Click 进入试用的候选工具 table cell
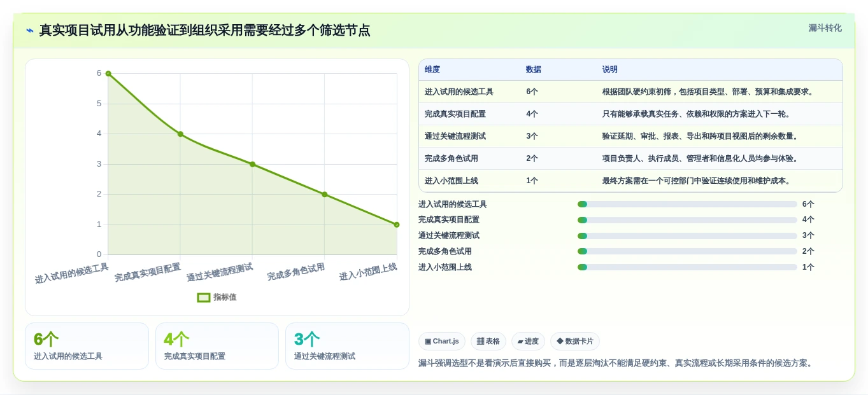 pos(459,92)
